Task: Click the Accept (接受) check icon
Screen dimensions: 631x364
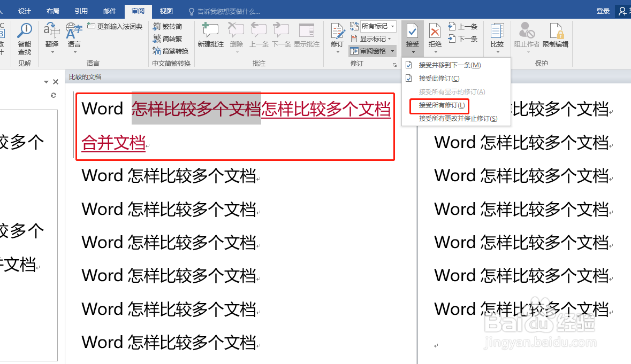Action: pos(413,31)
